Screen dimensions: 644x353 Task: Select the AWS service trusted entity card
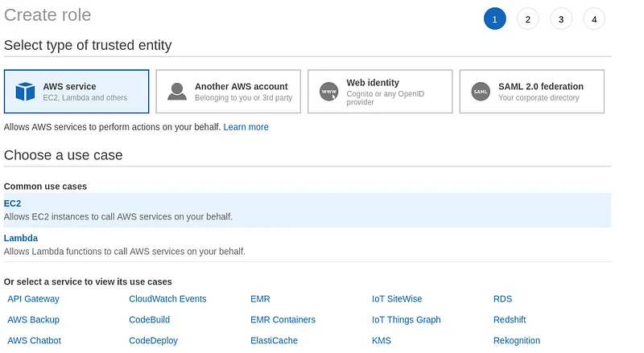click(76, 92)
